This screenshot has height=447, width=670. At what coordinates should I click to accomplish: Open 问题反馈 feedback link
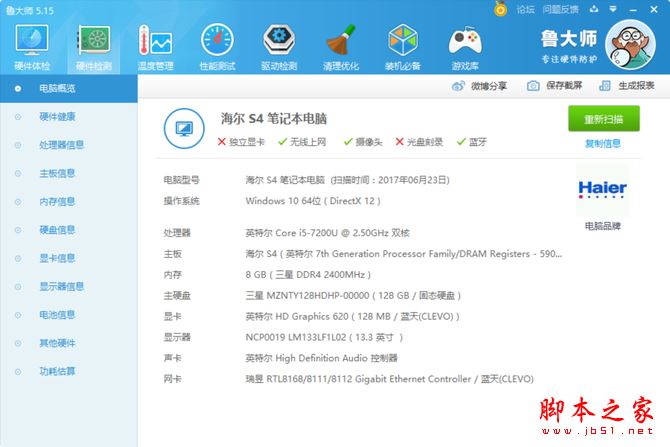pos(561,9)
